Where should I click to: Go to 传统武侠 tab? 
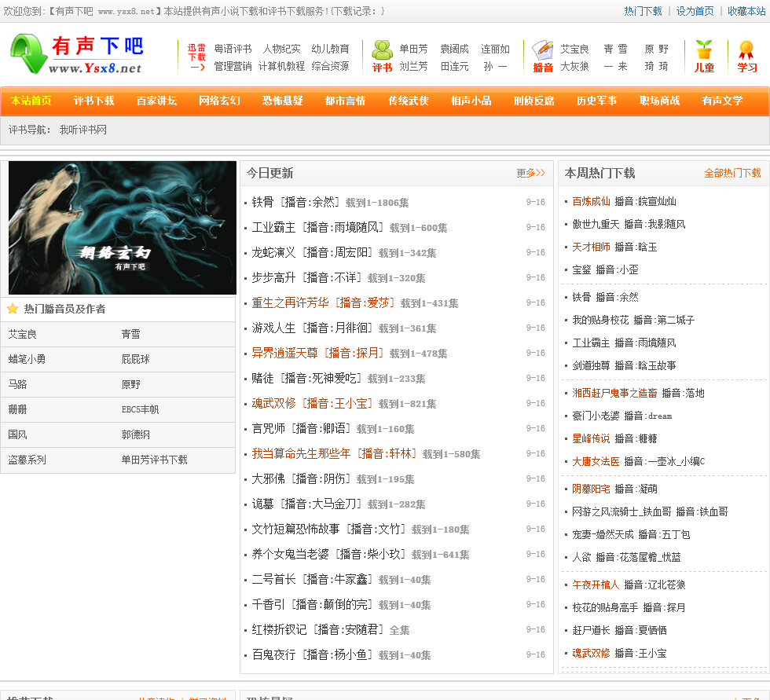pos(408,101)
